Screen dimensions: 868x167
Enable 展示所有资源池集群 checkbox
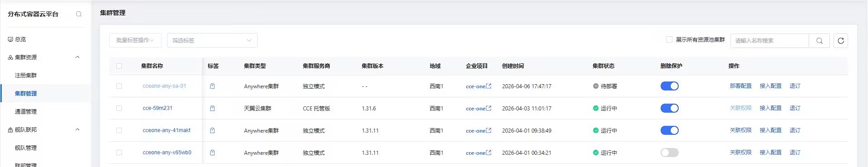(x=669, y=39)
